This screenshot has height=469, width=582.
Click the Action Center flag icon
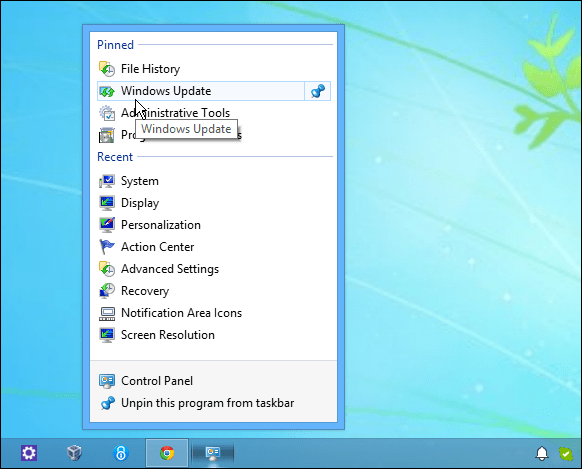click(x=107, y=247)
